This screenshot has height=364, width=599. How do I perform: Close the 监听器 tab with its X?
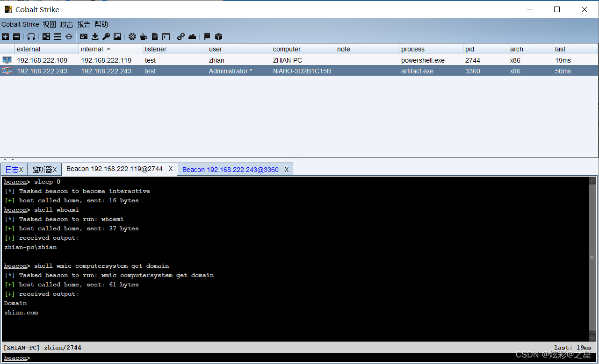point(55,170)
